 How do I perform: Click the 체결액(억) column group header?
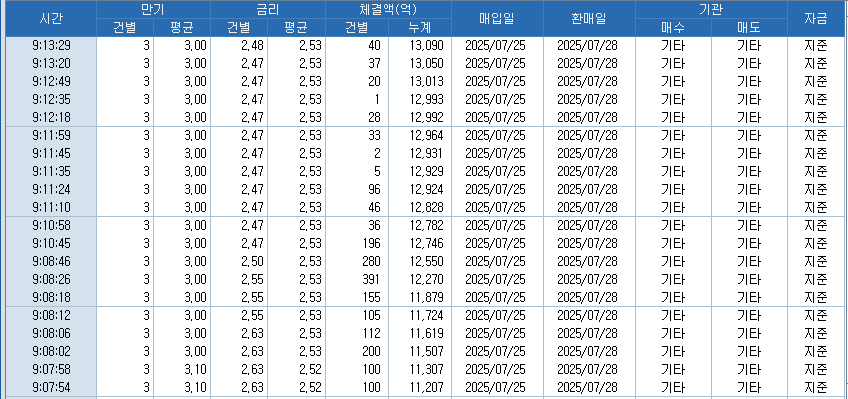(x=388, y=10)
